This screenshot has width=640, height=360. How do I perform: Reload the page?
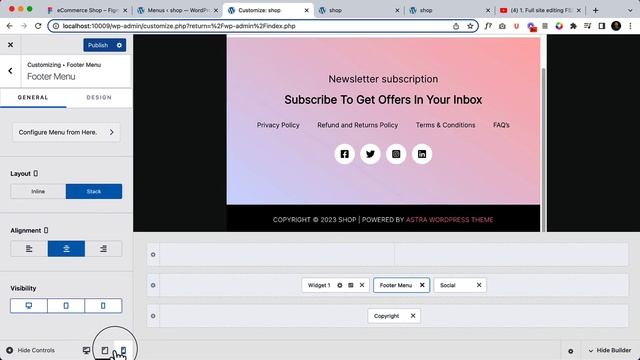tap(38, 26)
